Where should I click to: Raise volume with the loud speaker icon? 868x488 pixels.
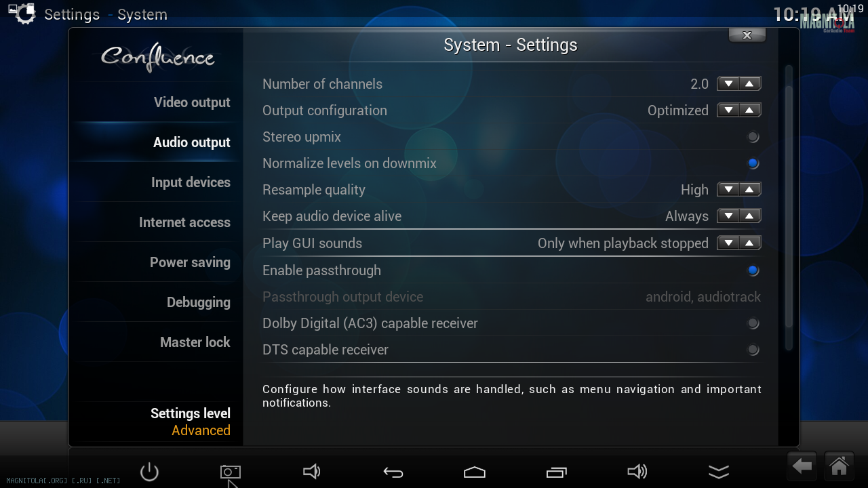[x=637, y=472]
